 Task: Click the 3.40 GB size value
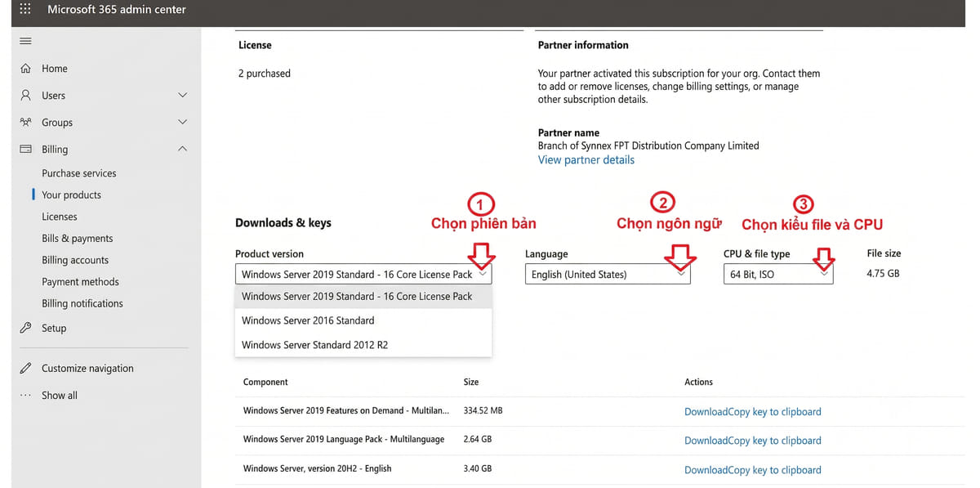[x=478, y=468]
